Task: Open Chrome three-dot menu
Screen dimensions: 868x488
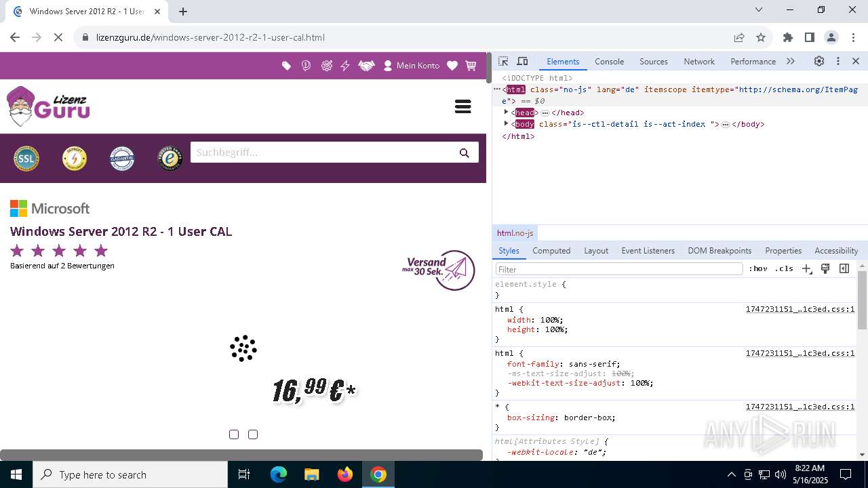Action: [x=853, y=37]
